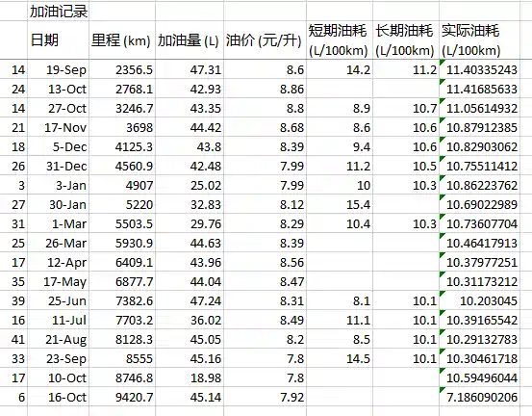Screen dimensions: 532x416
Task: Select the 16-Oct date cell
Action: click(59, 397)
